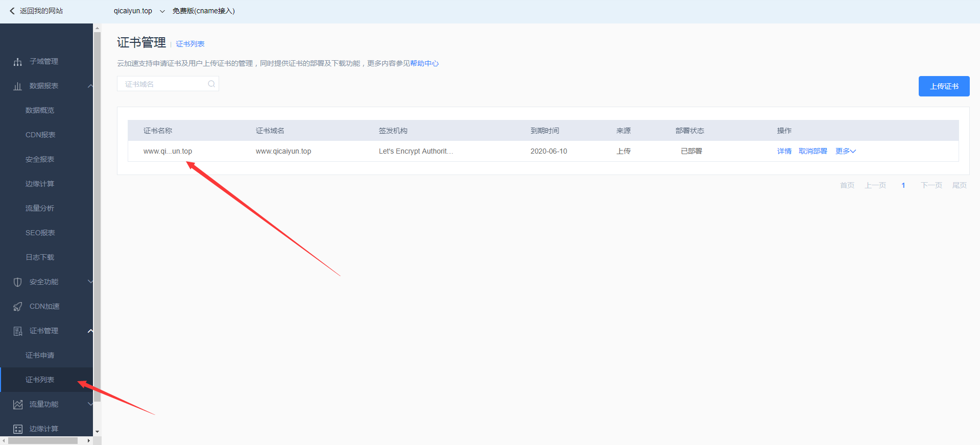
Task: Click the security features shield icon
Action: coord(18,282)
